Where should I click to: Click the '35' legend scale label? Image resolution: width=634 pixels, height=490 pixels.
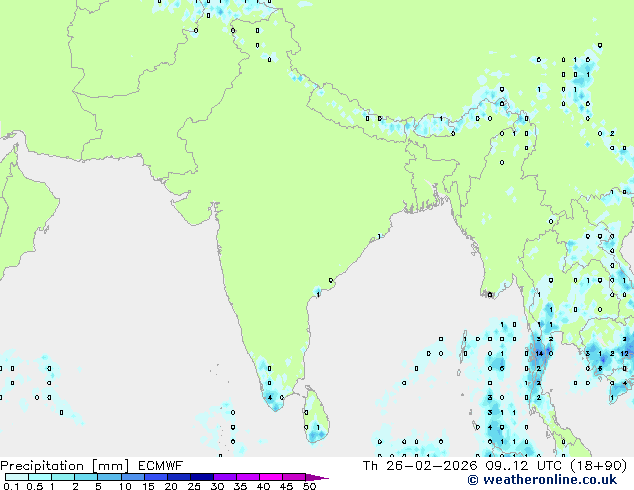pos(240,486)
